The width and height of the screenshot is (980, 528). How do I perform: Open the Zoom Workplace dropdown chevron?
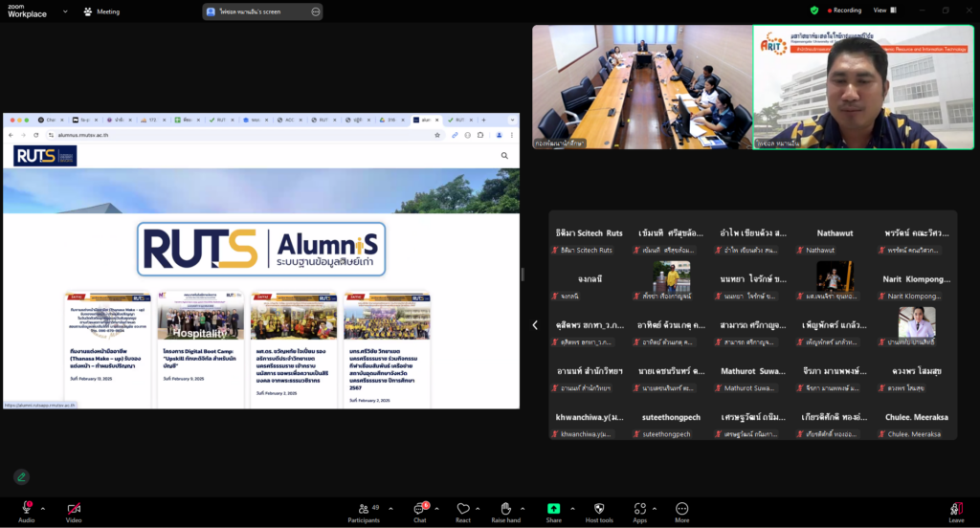pos(65,11)
